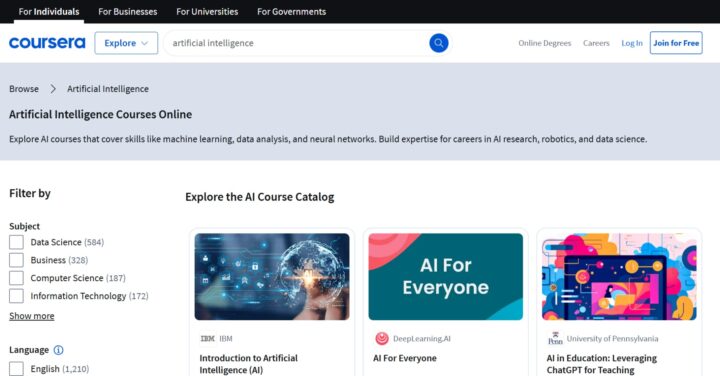This screenshot has height=376, width=720.
Task: Click the Filter by heading
Action: coord(30,193)
